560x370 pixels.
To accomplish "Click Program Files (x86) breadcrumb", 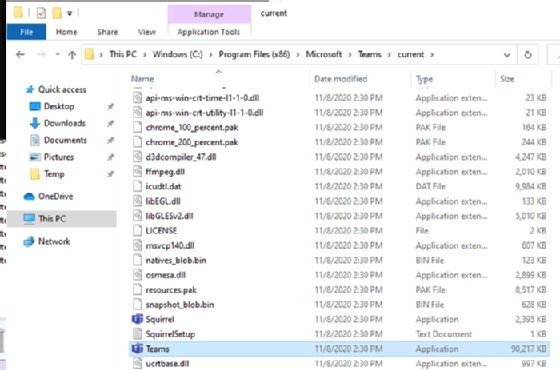I will (254, 54).
